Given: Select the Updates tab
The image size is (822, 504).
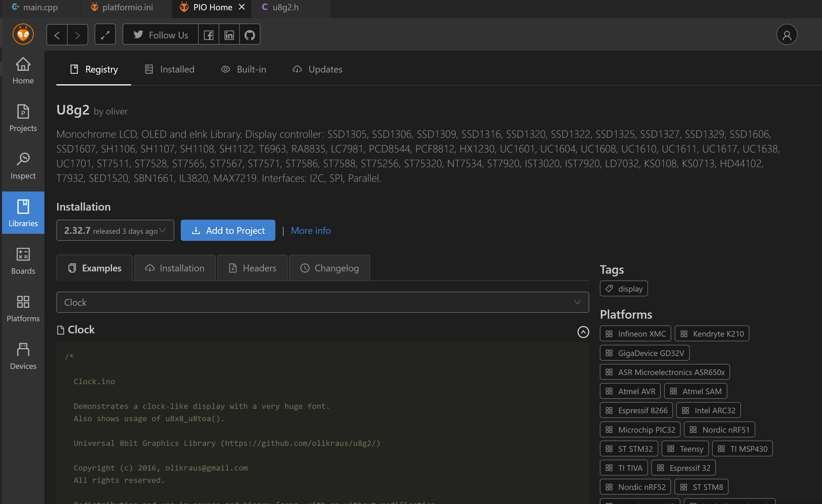Looking at the screenshot, I should pyautogui.click(x=317, y=69).
